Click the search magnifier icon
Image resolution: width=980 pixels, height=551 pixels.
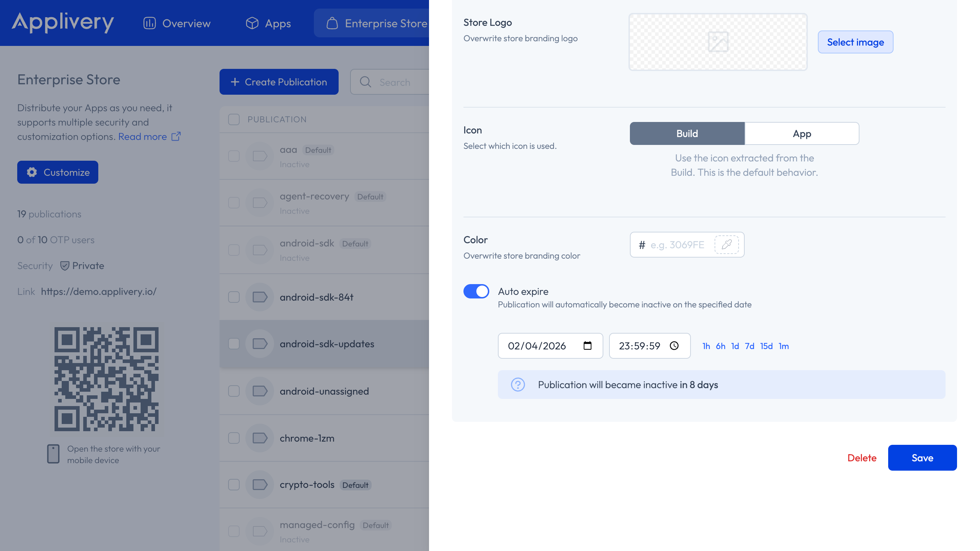(365, 82)
